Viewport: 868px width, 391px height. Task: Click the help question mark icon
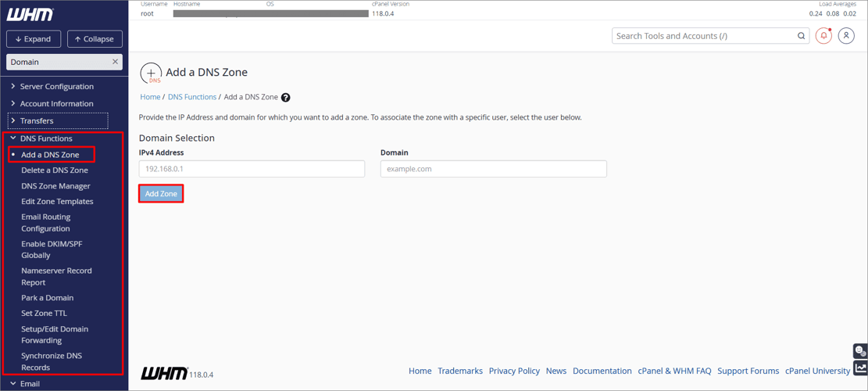[x=286, y=97]
